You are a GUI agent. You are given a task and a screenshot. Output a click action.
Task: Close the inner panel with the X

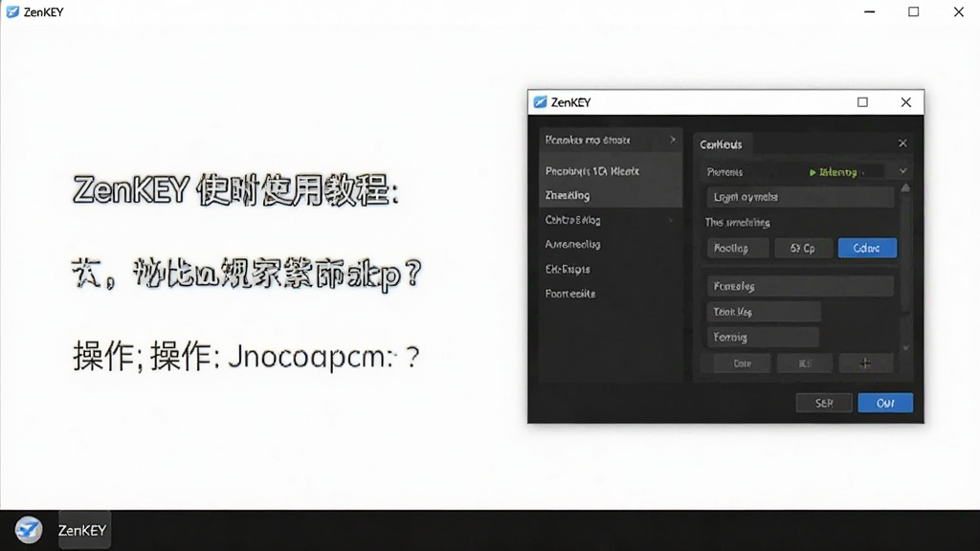coord(902,143)
